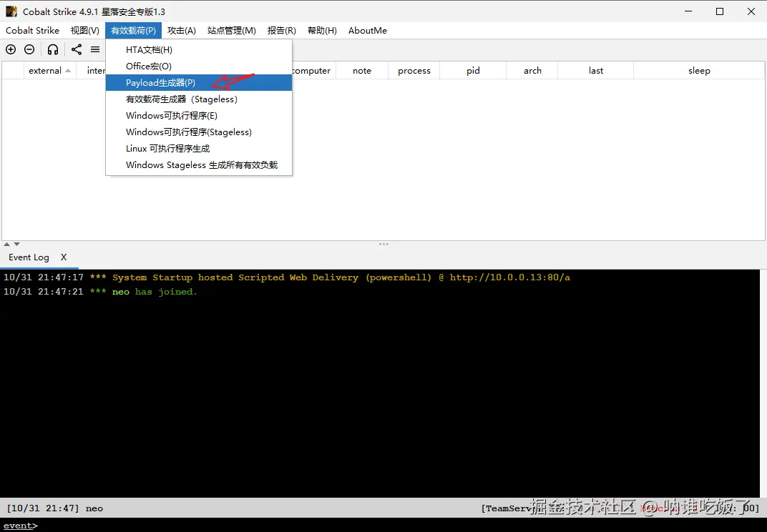This screenshot has width=767, height=532.
Task: Choose Payload生成器(P) menu entry
Action: (199, 83)
